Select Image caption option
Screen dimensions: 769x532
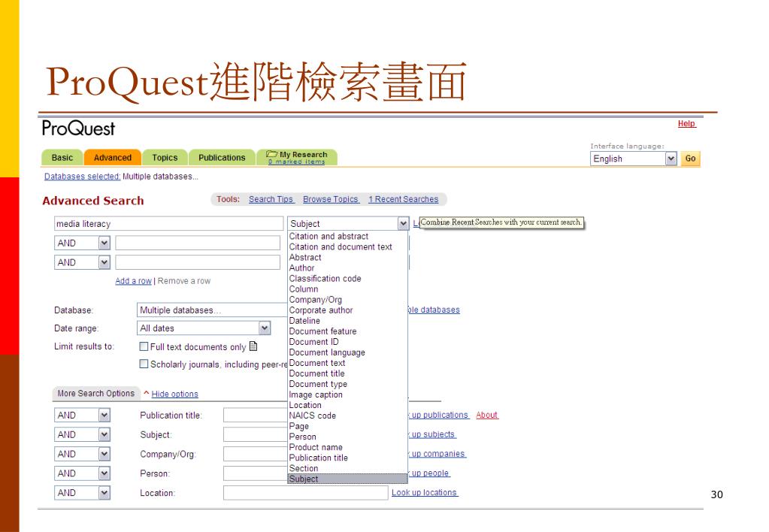point(347,394)
